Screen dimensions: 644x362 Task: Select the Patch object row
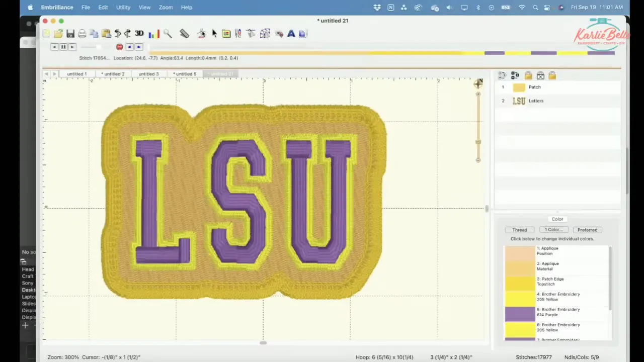pyautogui.click(x=557, y=87)
